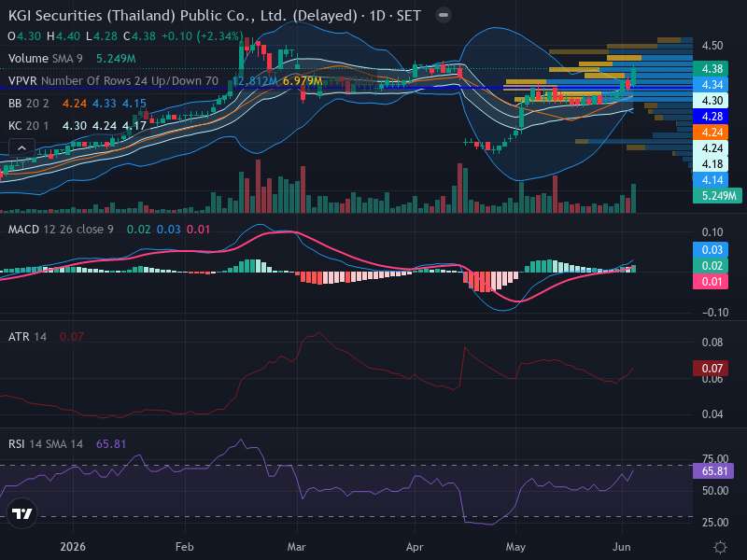Click the delayed data status indicator
Image resolution: width=747 pixels, height=560 pixels.
(x=443, y=15)
